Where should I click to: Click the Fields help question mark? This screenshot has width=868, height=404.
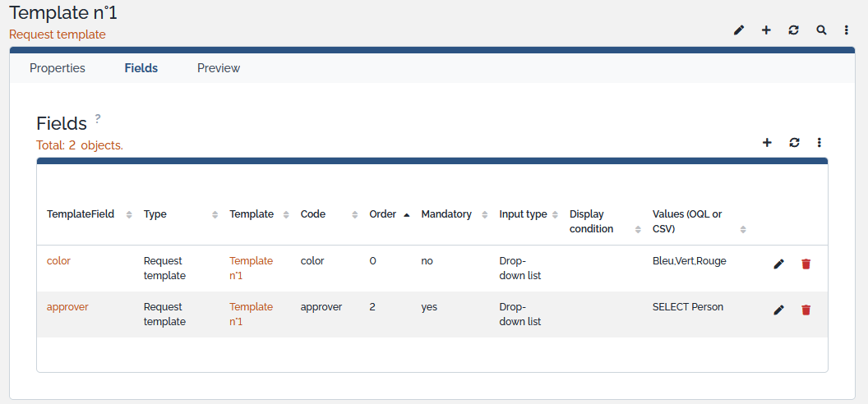pos(98,118)
